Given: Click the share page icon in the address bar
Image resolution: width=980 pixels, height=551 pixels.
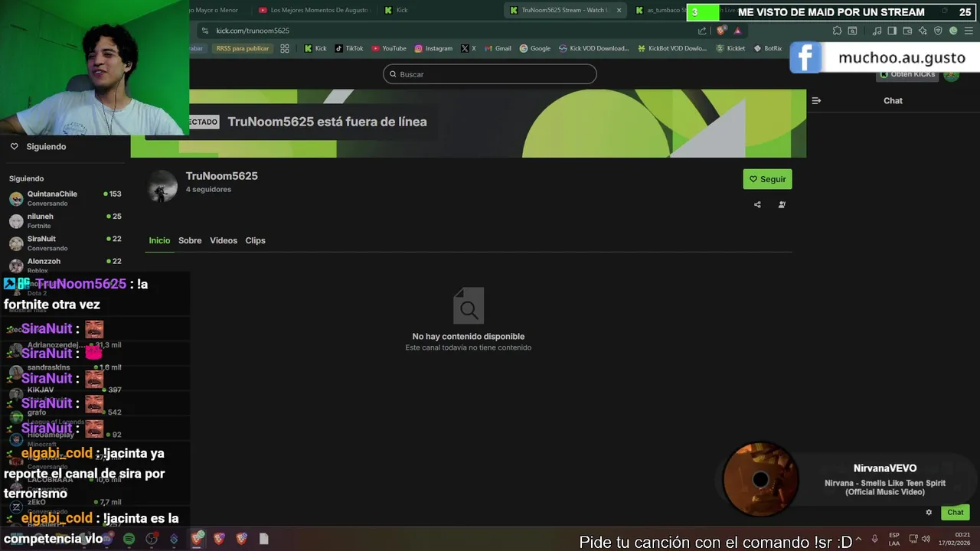Looking at the screenshot, I should [702, 31].
